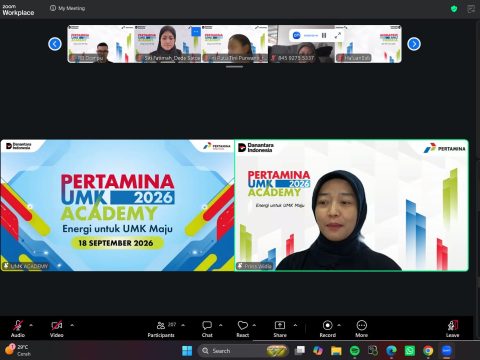480x360 pixels.
Task: Open the taskbar app left of Edge
Action: tap(373, 351)
